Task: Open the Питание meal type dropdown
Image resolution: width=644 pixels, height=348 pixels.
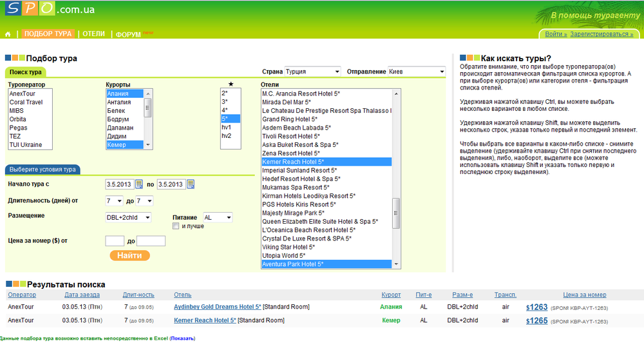Action: [x=218, y=218]
